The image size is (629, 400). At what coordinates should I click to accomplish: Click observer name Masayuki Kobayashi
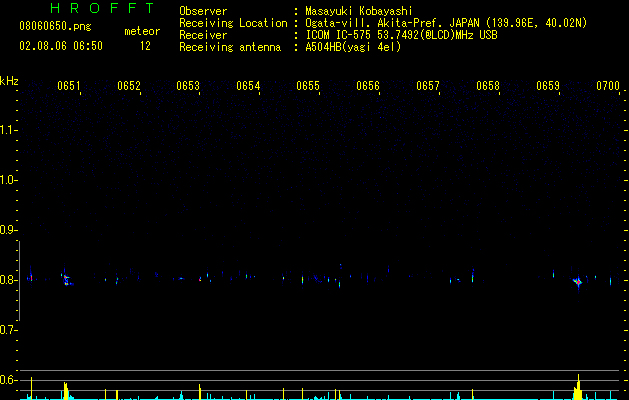359,11
